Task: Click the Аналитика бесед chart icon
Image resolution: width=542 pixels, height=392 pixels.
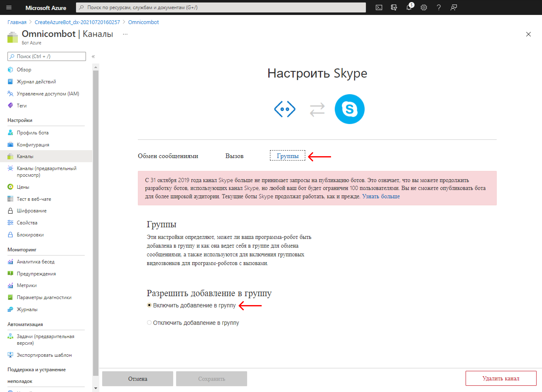Action: tap(10, 262)
